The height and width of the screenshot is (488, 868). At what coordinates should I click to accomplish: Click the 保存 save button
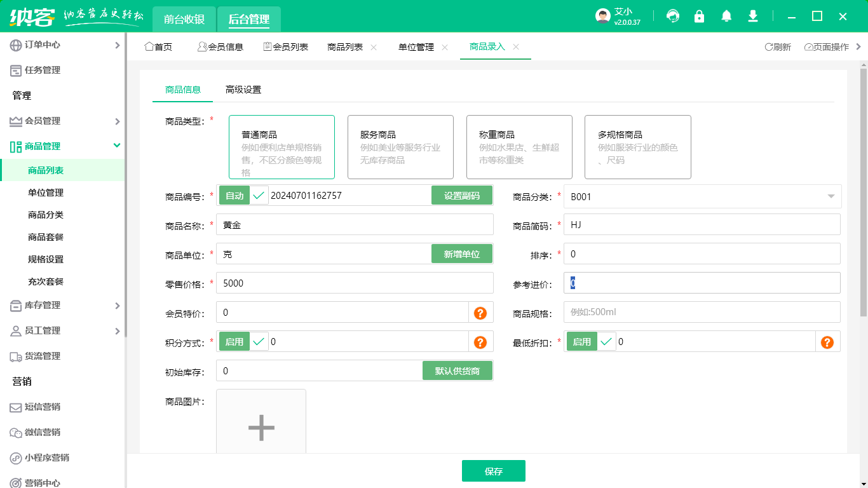[494, 471]
